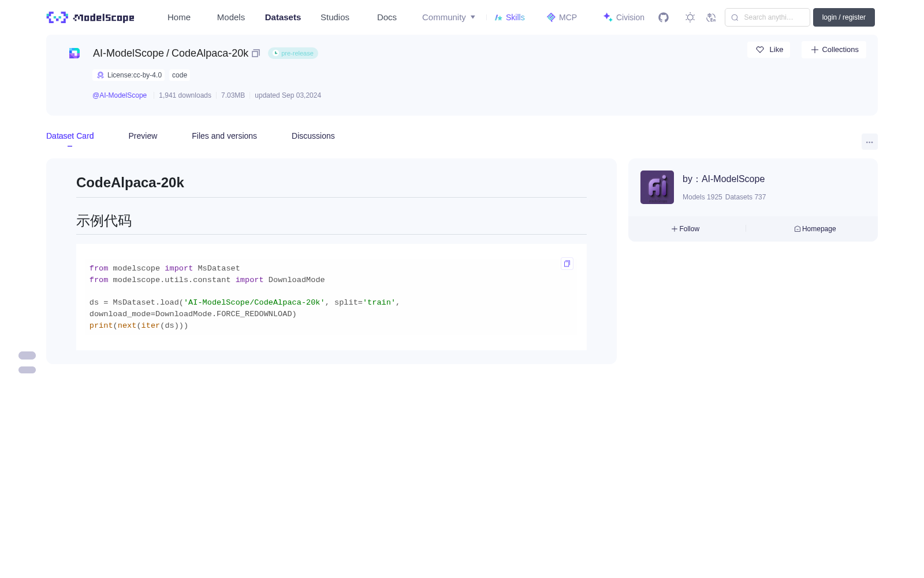Expand the Community dropdown menu

pos(449,17)
